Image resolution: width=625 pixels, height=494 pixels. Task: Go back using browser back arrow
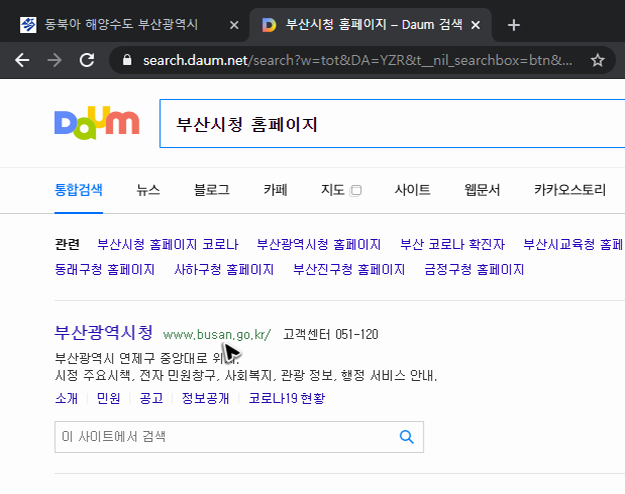22,60
